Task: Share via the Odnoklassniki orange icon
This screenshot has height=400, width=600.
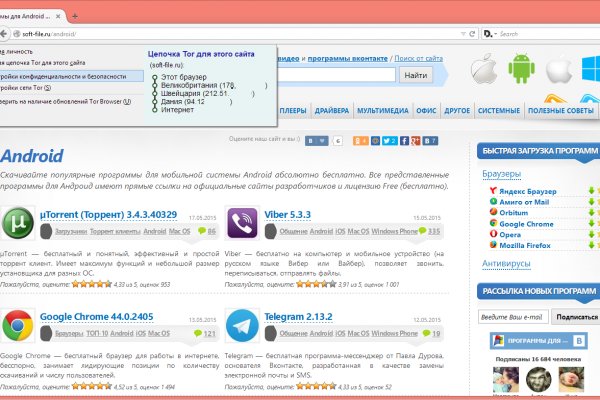Action: pos(360,141)
